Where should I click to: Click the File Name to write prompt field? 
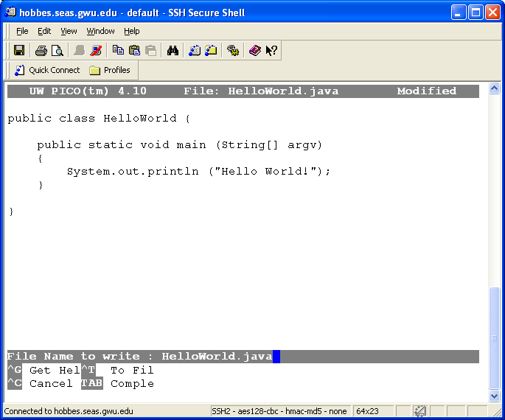coord(243,357)
